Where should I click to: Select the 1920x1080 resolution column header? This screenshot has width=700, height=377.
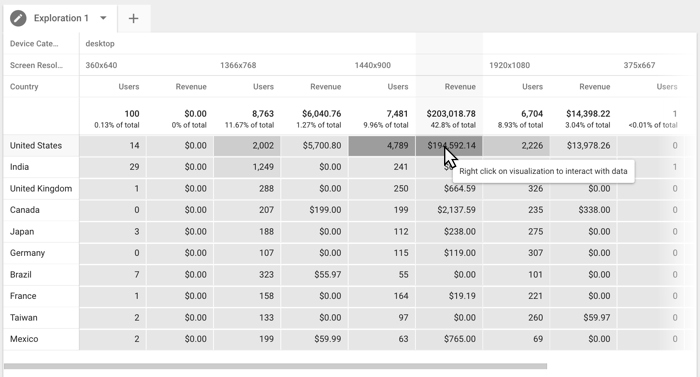tap(509, 65)
